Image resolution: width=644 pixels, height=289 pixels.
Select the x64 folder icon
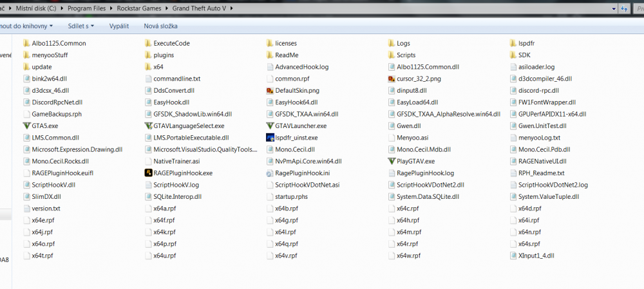tap(148, 66)
